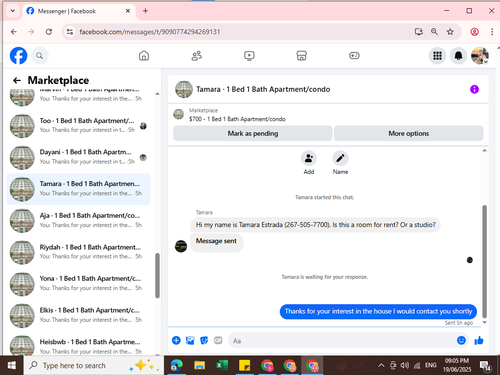
Task: Open the Facebook search magnifier
Action: coord(40,56)
